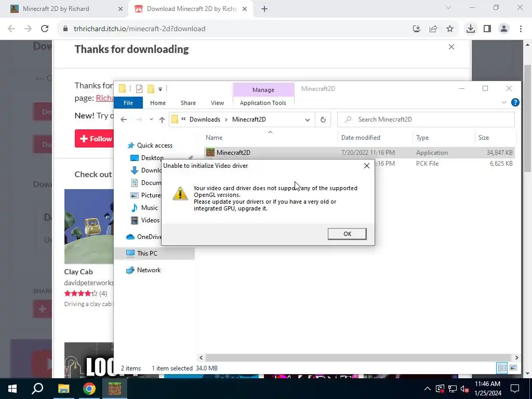Click the Explorer horizontal scrollbar
This screenshot has height=399, width=532.
click(x=358, y=357)
